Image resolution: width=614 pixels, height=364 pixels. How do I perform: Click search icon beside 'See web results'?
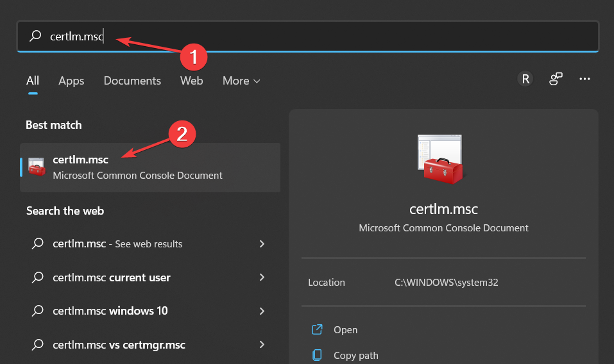click(38, 244)
